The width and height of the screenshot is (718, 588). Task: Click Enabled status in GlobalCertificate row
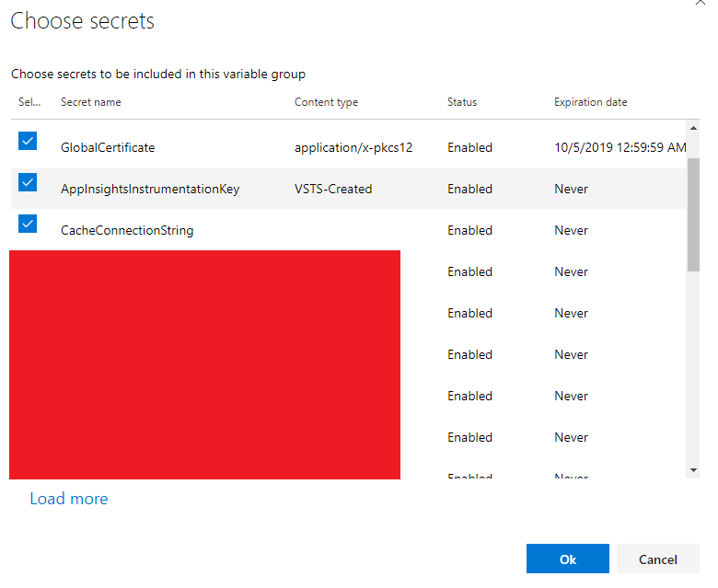point(469,147)
